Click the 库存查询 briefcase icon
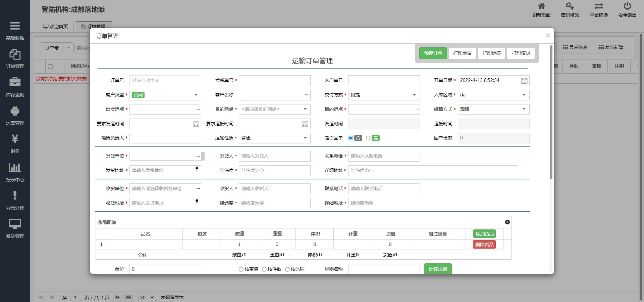Screen dimensions: 644x302 pyautogui.click(x=15, y=82)
